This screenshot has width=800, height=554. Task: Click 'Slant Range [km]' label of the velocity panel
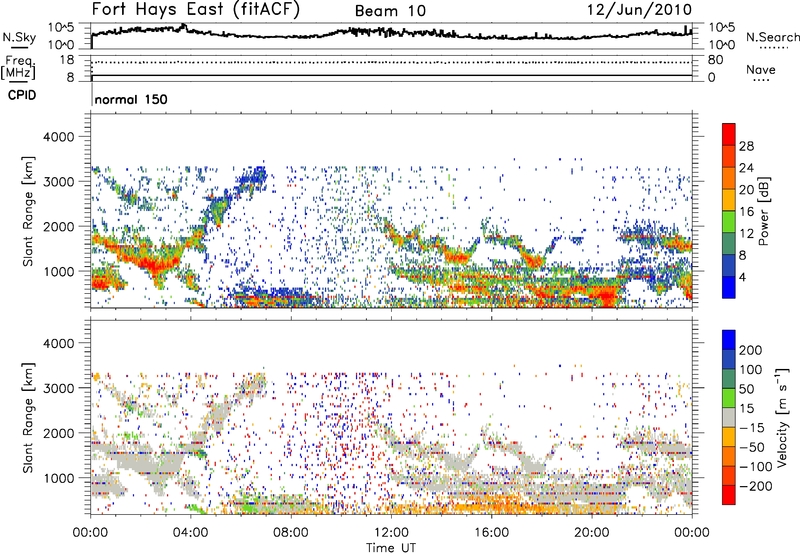tap(28, 418)
